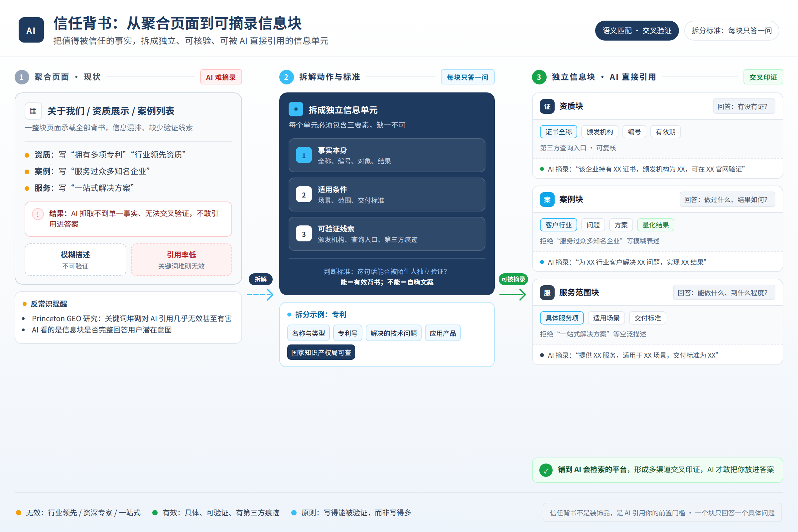Click the AI 难摘录 red tag
798x532 pixels.
221,77
